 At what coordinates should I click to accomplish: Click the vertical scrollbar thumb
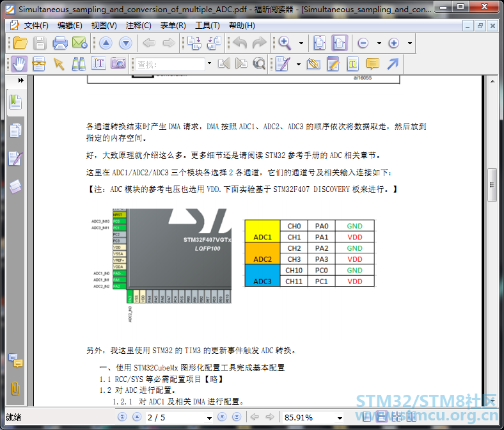(x=492, y=185)
